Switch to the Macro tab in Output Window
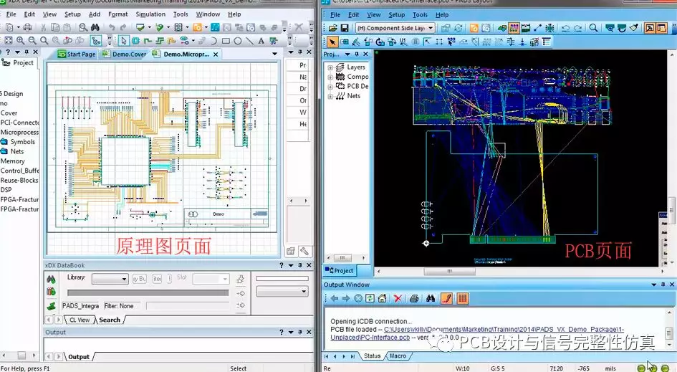 [398, 356]
